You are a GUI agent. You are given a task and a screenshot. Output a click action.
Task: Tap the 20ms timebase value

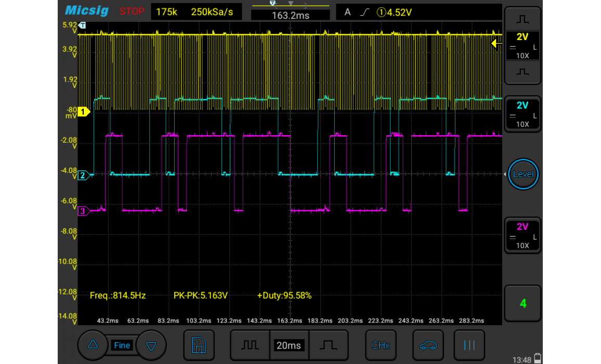coord(289,345)
